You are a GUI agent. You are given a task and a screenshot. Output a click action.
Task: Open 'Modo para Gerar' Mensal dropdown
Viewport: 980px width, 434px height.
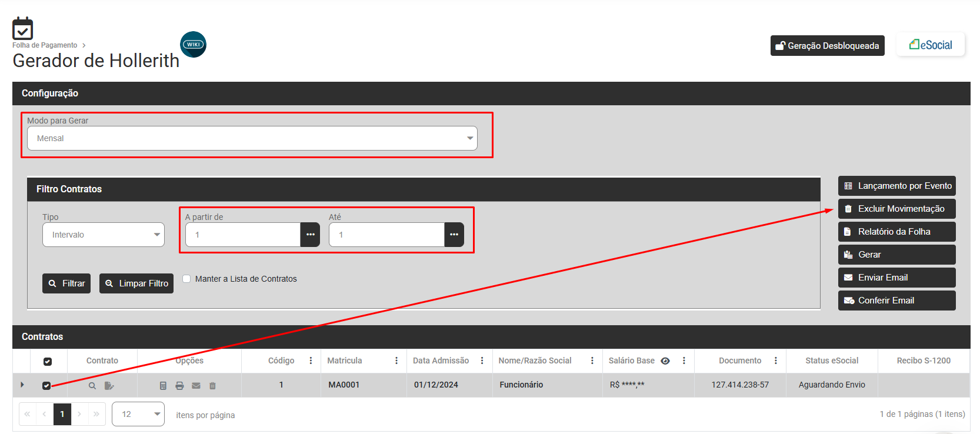252,138
